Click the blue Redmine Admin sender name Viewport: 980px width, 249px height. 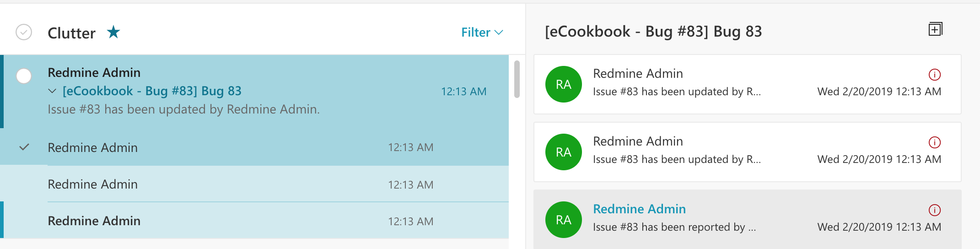click(x=639, y=209)
